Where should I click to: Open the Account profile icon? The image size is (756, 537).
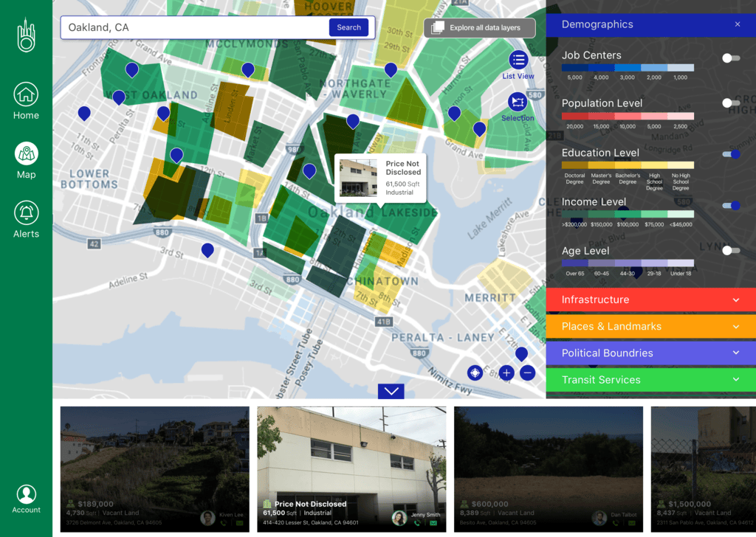tap(26, 494)
